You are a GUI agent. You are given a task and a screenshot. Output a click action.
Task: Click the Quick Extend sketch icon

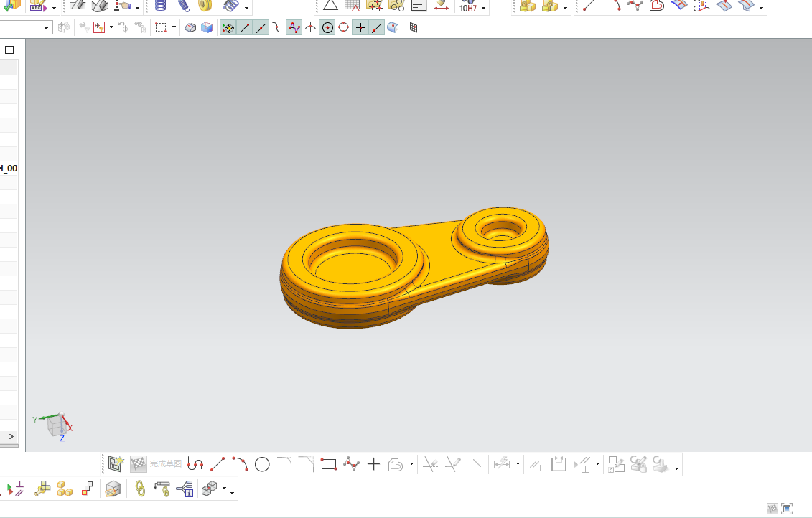point(452,464)
